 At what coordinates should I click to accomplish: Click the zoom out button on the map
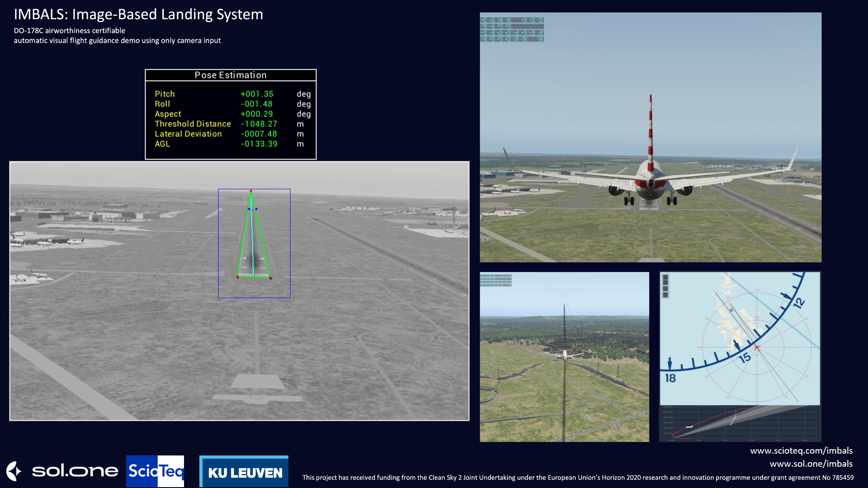click(x=665, y=282)
